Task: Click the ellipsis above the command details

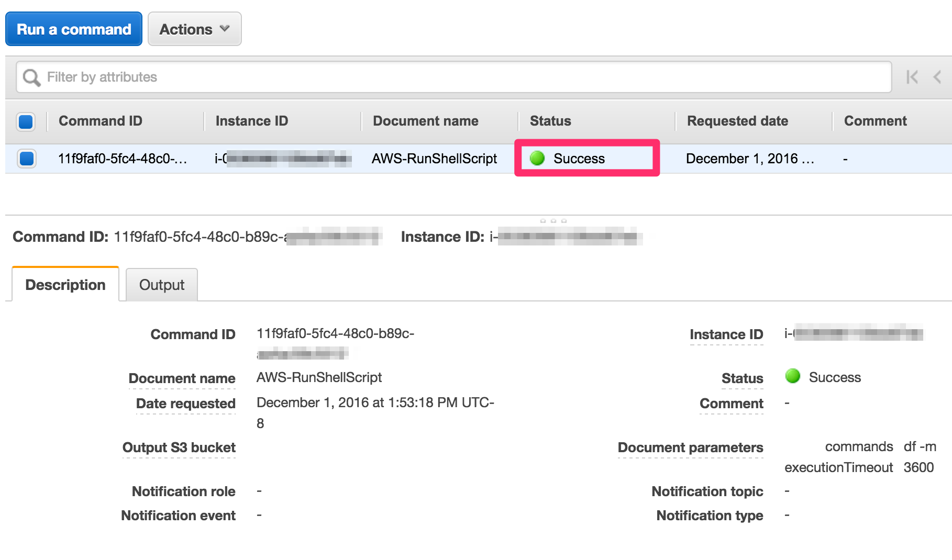Action: pos(554,220)
